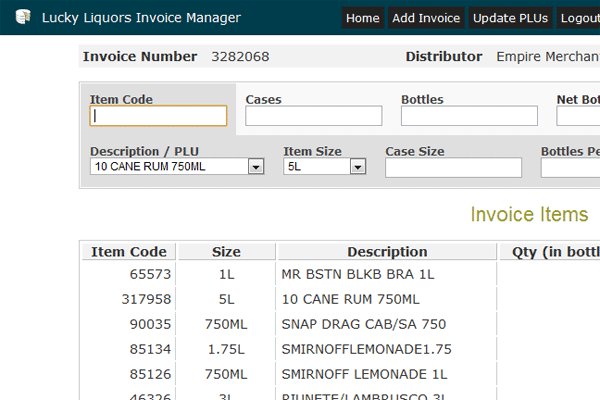Click the 750ML size for SMIRNOFF LEMONADE 1L

pos(227,374)
